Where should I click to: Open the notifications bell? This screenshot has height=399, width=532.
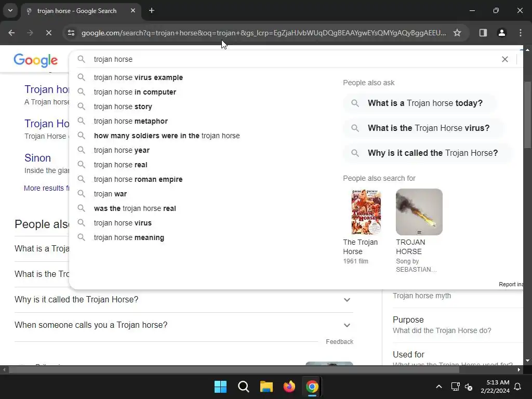tap(518, 387)
